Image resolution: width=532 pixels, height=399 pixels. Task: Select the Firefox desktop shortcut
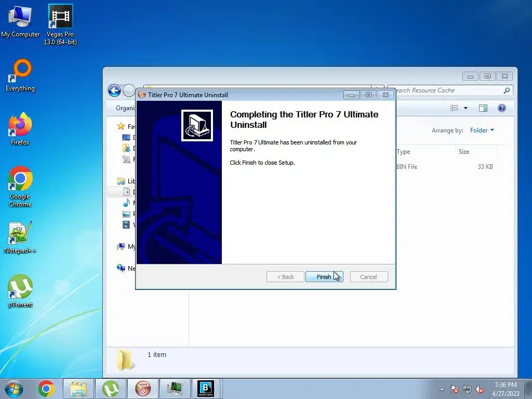[x=20, y=129]
